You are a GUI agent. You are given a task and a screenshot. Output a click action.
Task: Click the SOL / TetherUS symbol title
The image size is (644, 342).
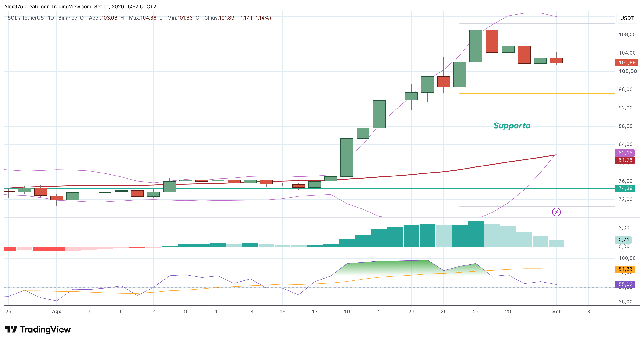pos(26,18)
